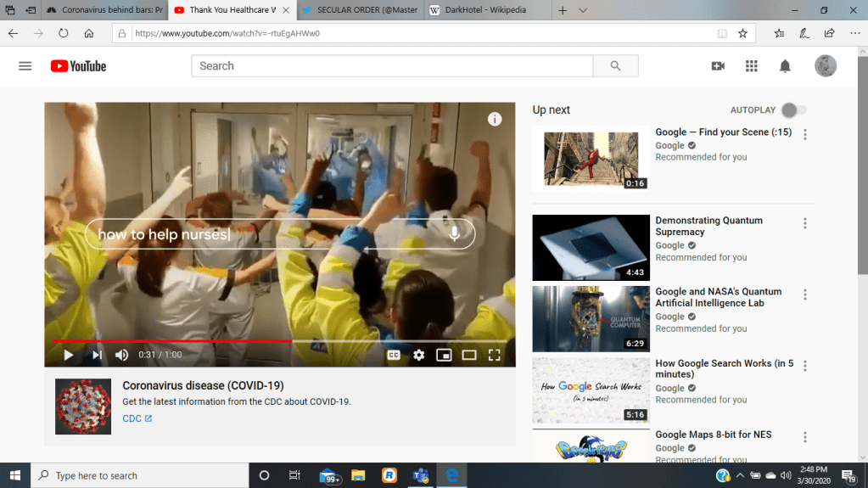Click the create video camera icon
Image resolution: width=868 pixels, height=488 pixels.
(x=718, y=66)
